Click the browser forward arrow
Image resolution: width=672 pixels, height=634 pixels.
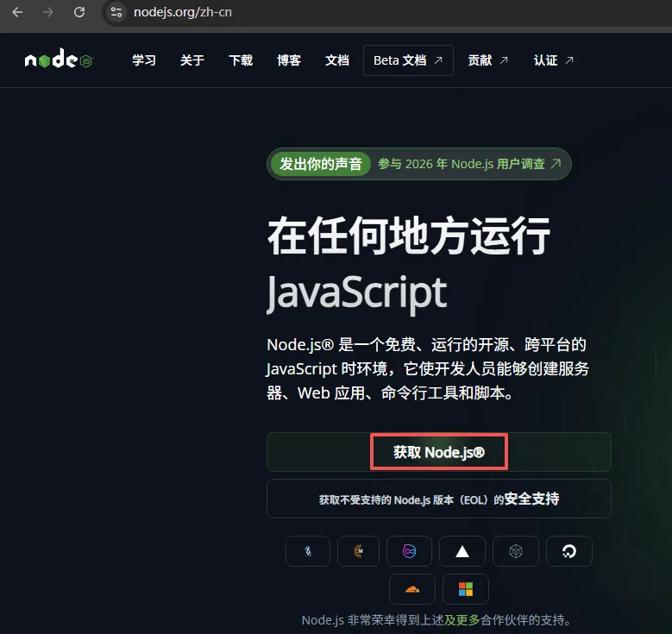coord(48,12)
